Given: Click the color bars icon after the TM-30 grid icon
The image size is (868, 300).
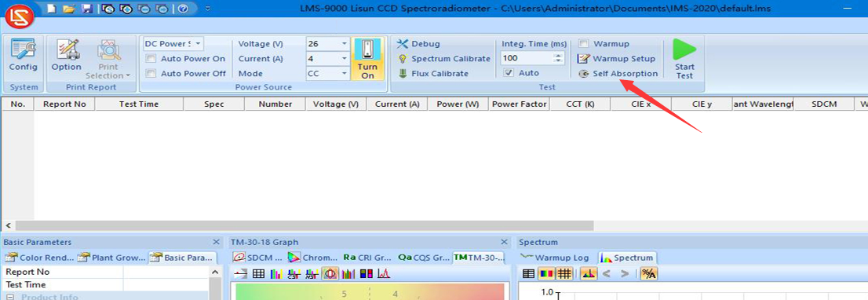Looking at the screenshot, I should click(x=275, y=273).
